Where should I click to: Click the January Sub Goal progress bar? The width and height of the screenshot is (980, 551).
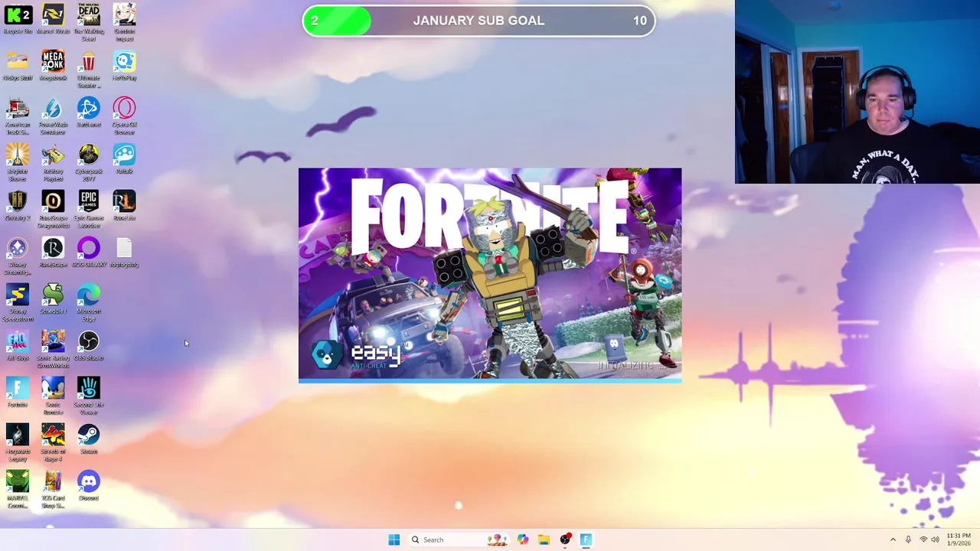[x=479, y=21]
